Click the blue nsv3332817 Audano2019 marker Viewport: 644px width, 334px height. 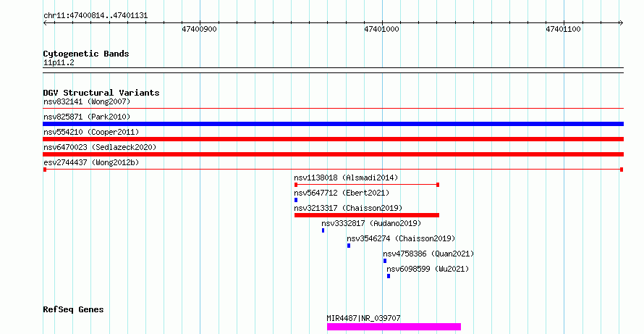click(323, 230)
